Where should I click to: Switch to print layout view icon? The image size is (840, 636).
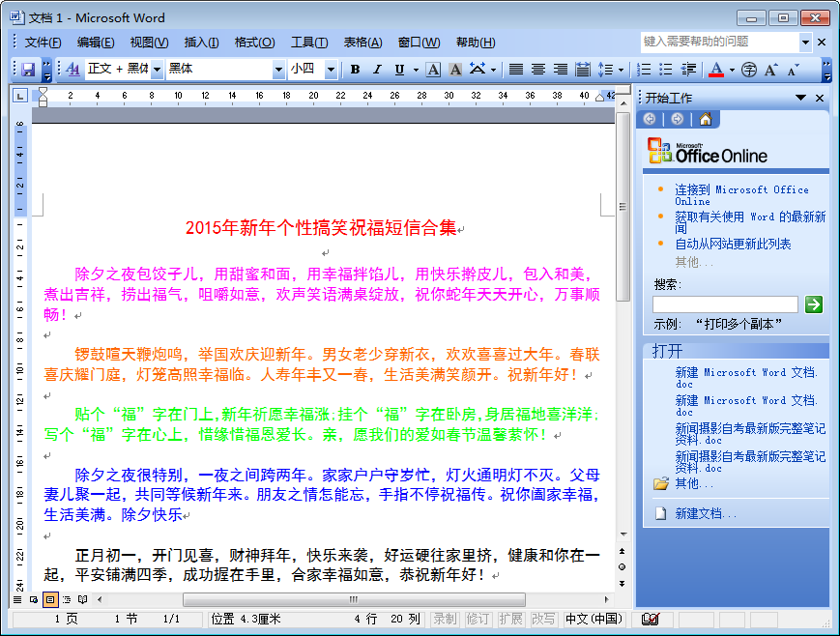pyautogui.click(x=50, y=599)
